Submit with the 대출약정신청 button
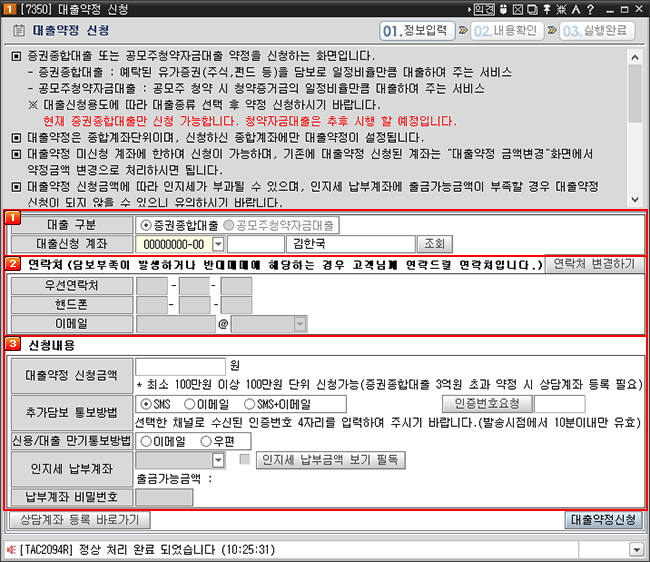Image resolution: width=650 pixels, height=562 pixels. click(x=604, y=520)
